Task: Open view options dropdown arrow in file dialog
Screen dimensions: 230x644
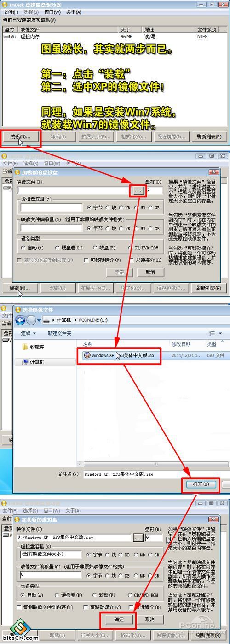Action: (221, 333)
